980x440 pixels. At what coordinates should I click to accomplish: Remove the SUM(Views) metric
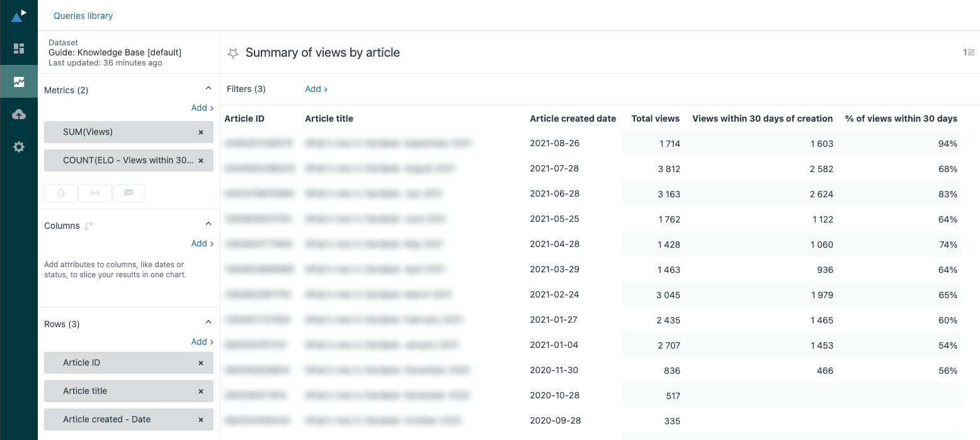click(200, 132)
